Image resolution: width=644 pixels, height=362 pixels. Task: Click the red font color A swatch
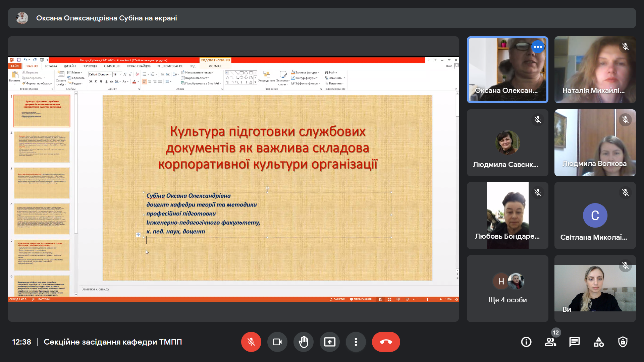click(x=134, y=81)
